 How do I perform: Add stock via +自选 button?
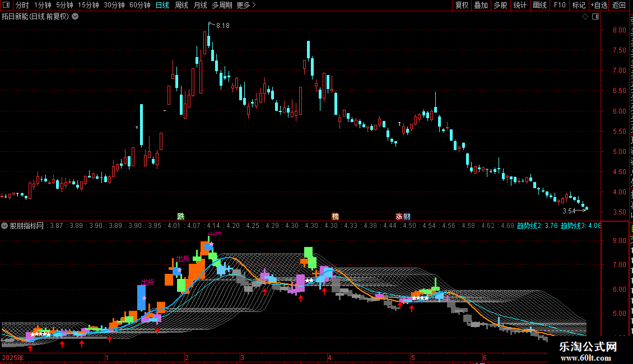click(599, 5)
